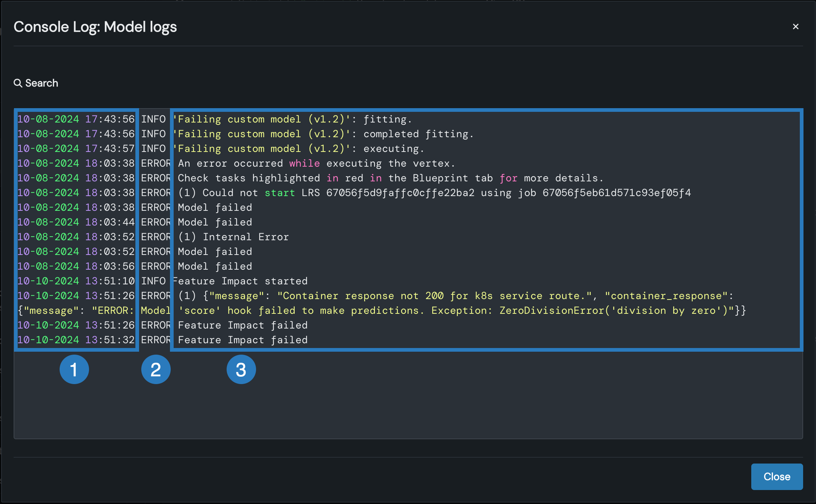Click the Search magnifier icon

(18, 83)
